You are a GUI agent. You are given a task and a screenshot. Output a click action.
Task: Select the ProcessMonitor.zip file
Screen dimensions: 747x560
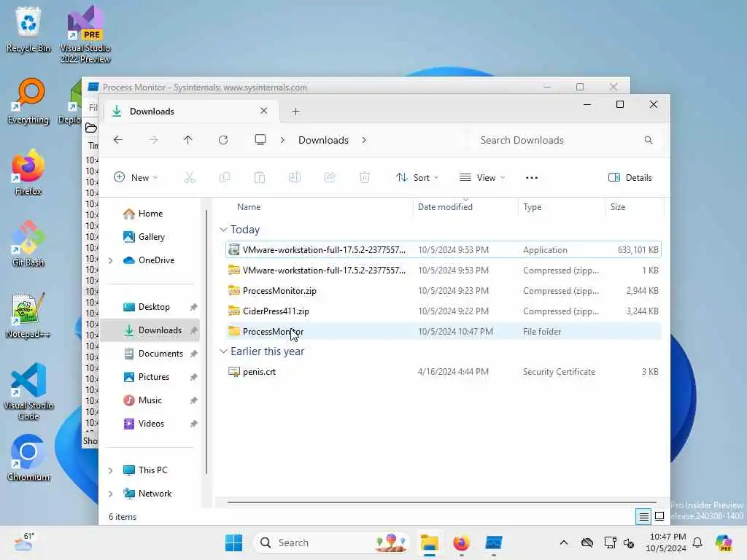443,291
